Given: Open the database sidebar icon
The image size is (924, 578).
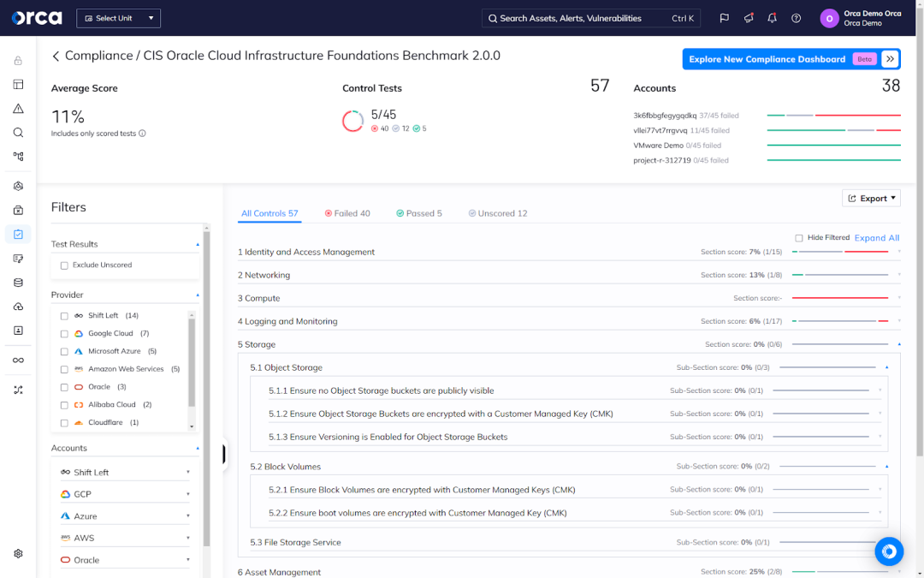Looking at the screenshot, I should [18, 283].
